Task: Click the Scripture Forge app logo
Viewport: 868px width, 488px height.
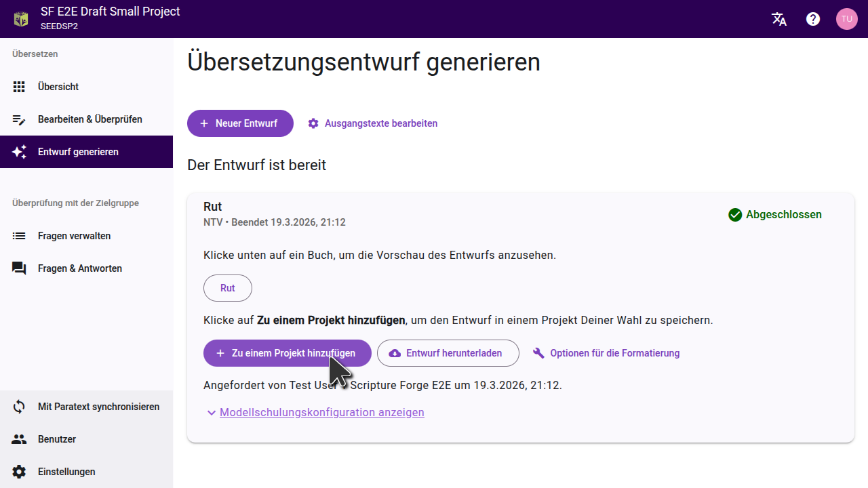Action: [21, 19]
